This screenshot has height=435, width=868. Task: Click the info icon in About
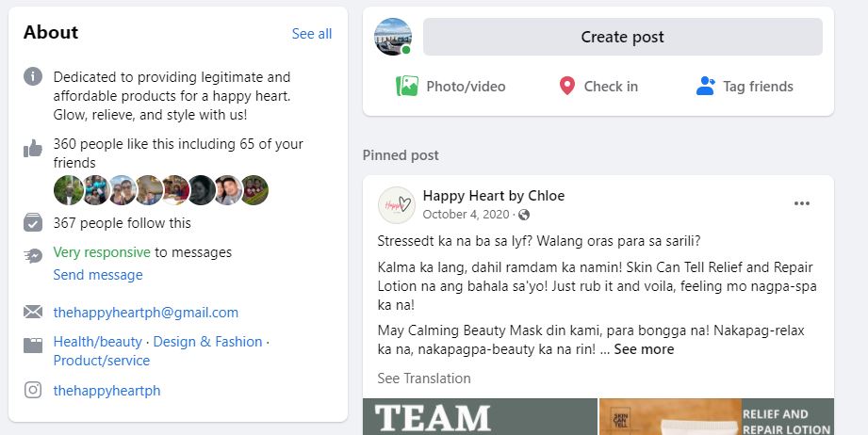[x=33, y=76]
